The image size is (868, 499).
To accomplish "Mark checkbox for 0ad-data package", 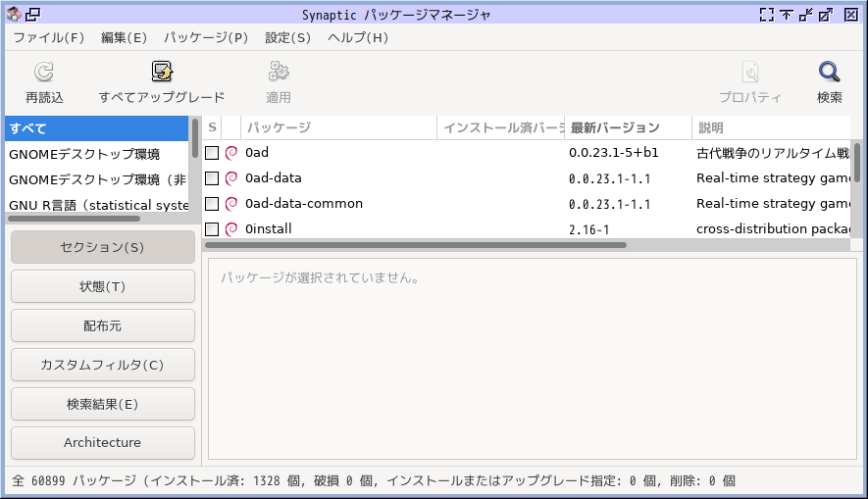I will point(212,178).
